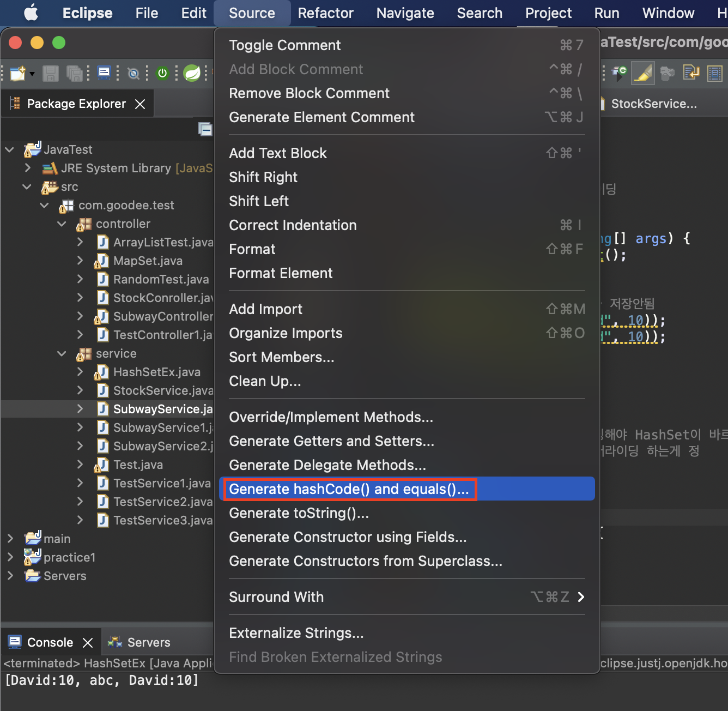Click the New wizard toolbar icon
728x711 pixels.
coord(17,73)
